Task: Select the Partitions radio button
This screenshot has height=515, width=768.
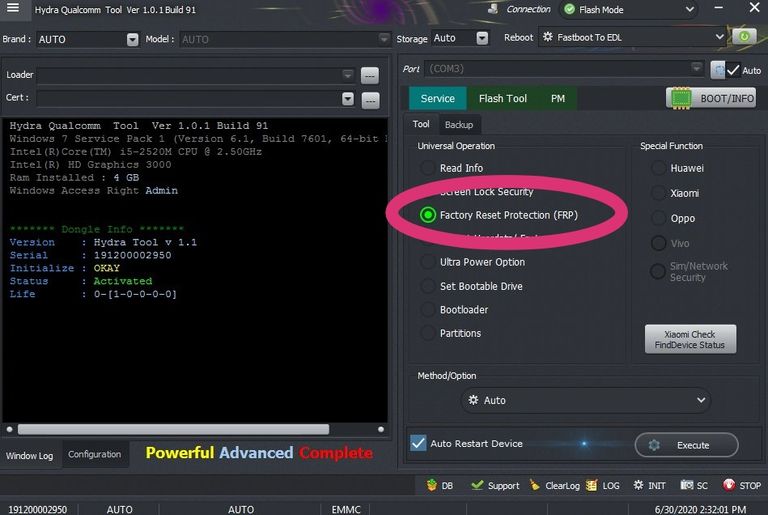Action: coord(428,333)
